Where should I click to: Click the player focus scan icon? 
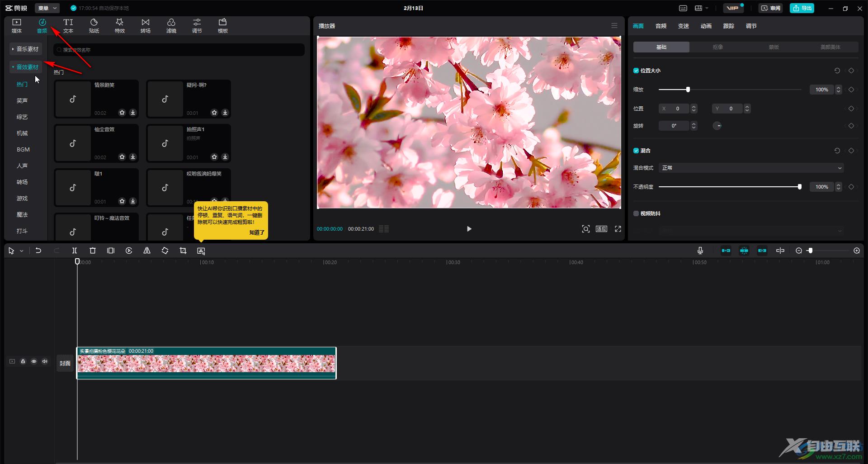click(x=586, y=229)
